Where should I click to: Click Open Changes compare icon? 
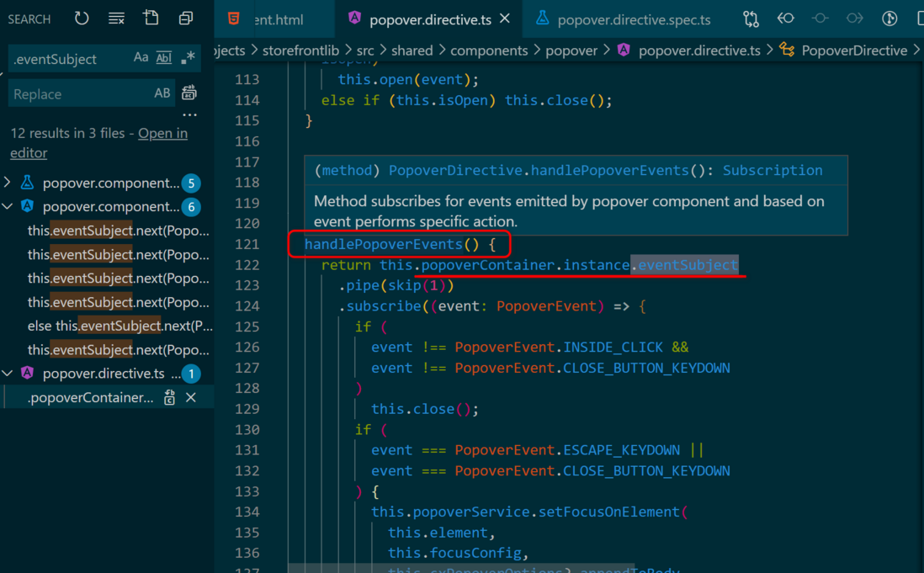(751, 19)
